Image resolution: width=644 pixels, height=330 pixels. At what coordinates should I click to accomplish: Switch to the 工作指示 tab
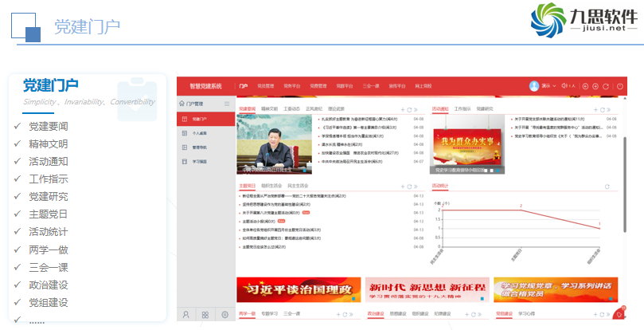pyautogui.click(x=463, y=108)
